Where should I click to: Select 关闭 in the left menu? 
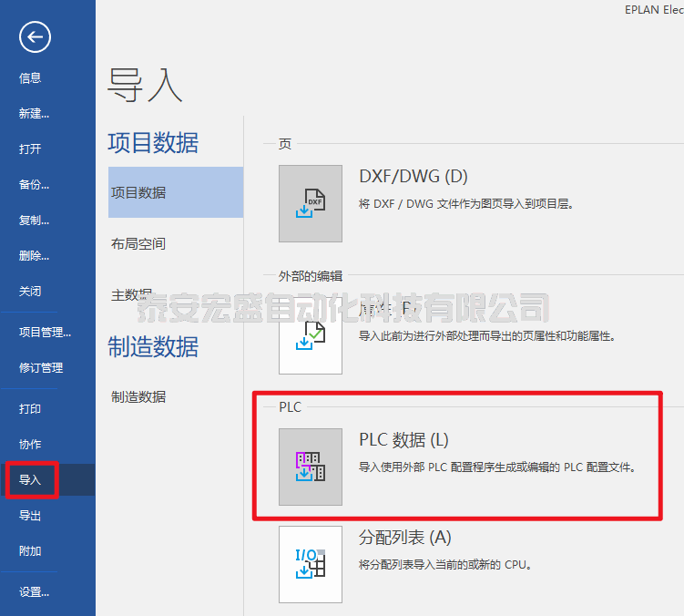[x=30, y=292]
